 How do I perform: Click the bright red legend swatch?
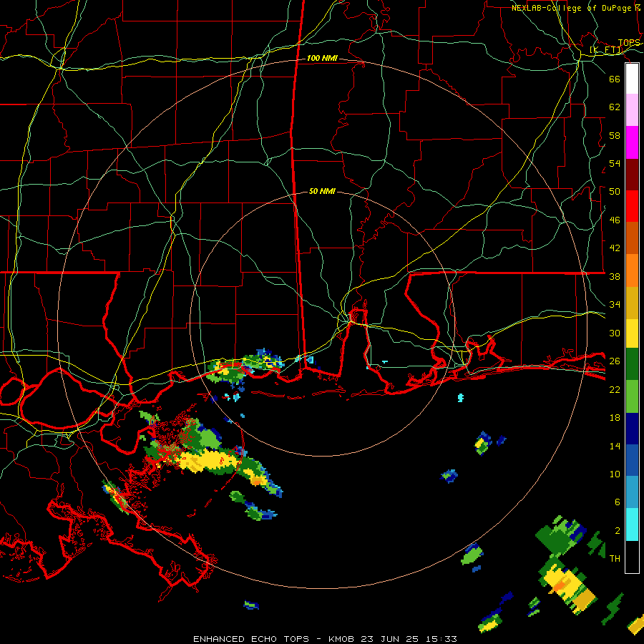[632, 206]
